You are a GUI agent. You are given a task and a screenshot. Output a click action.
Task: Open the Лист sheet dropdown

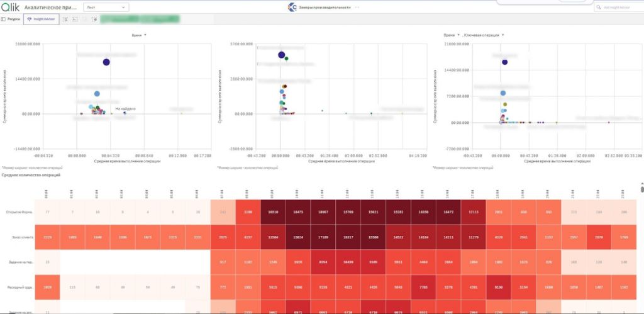point(106,7)
